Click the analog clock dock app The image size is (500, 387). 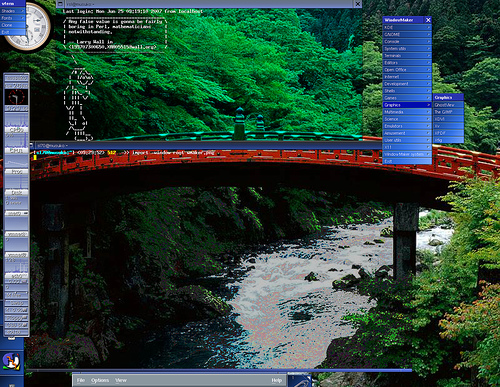click(32, 27)
